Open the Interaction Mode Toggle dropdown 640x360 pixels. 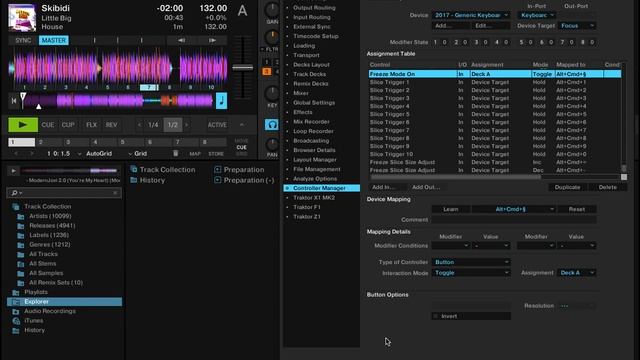pyautogui.click(x=471, y=273)
